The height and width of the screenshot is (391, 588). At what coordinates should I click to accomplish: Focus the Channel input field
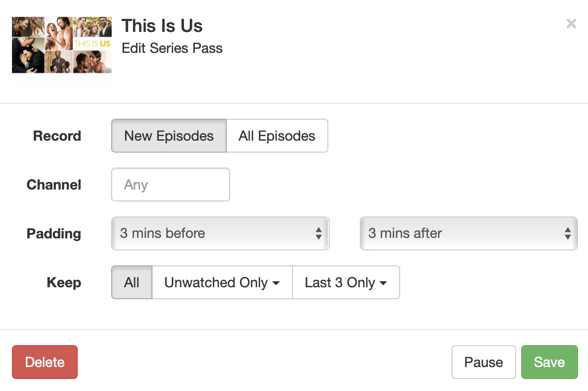click(x=170, y=185)
